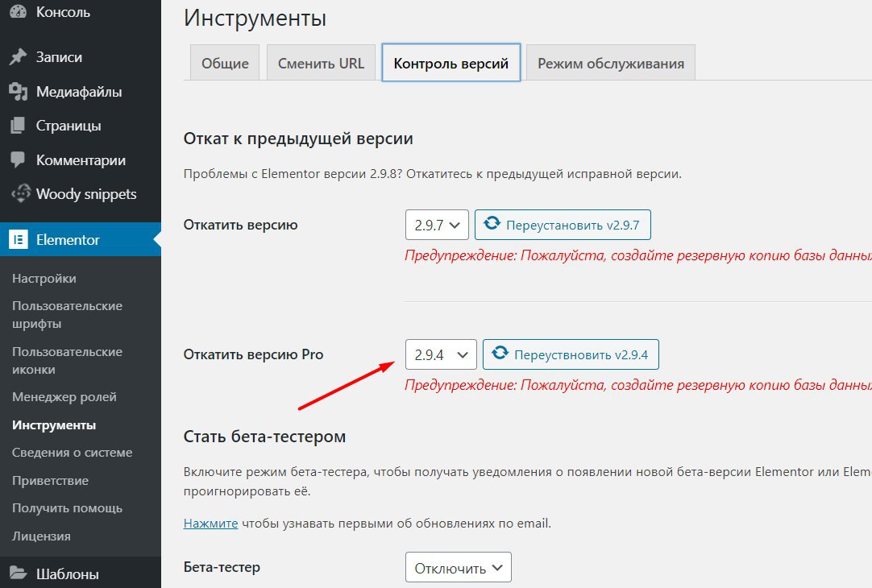
Task: Select Инструменты submenu item
Action: [x=54, y=425]
